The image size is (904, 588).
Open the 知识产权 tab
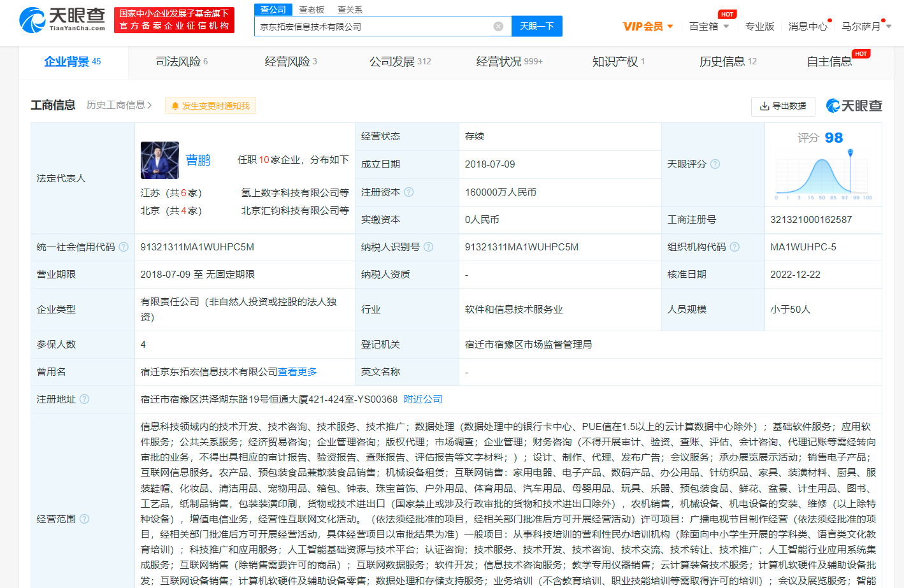(619, 62)
